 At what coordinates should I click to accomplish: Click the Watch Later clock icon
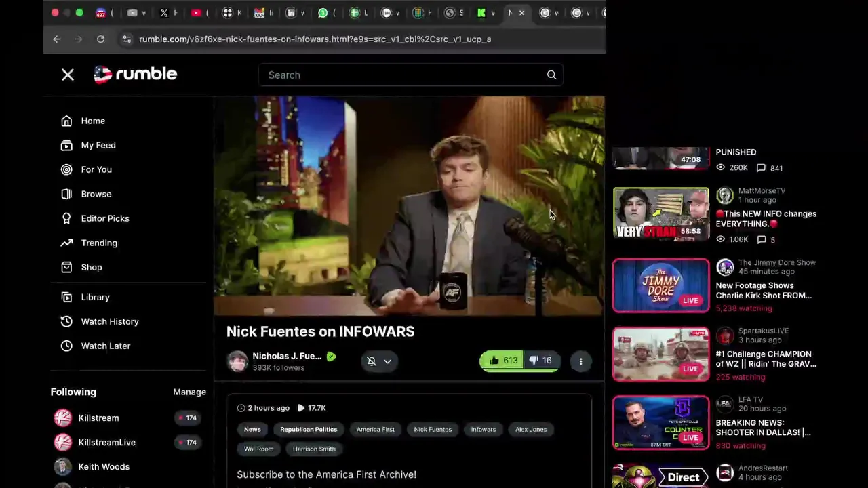pyautogui.click(x=66, y=346)
